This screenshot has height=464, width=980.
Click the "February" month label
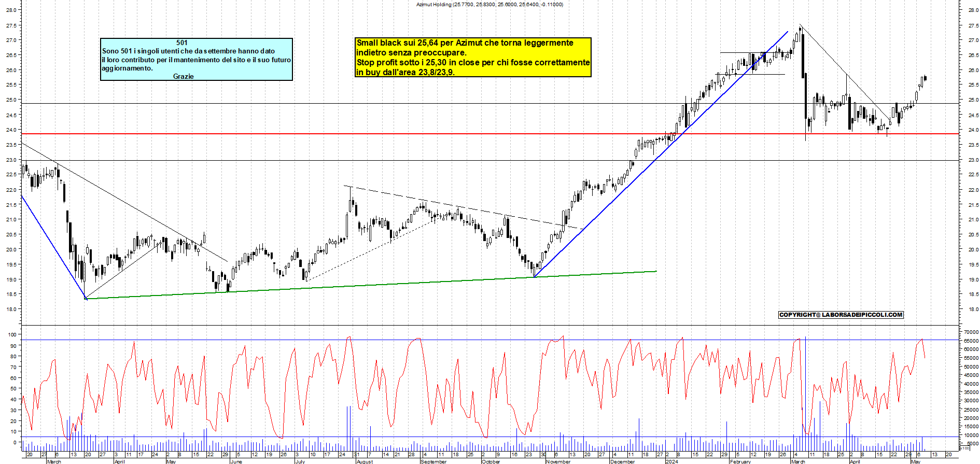coord(740,461)
